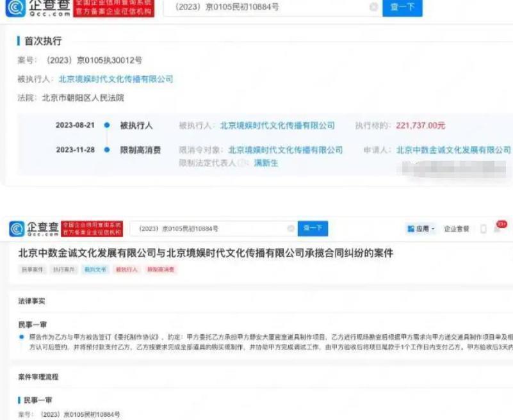
Task: Open the notification icon with red badge
Action: point(498,229)
